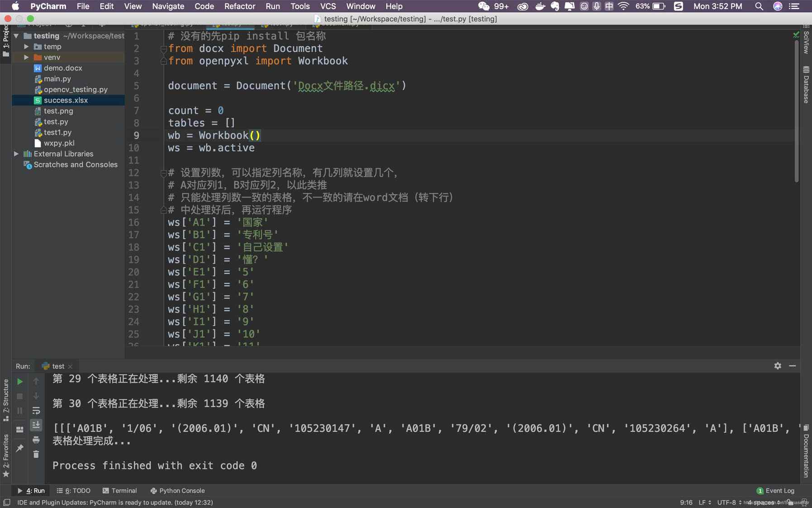Toggle soft-wrap in the run console

[36, 411]
